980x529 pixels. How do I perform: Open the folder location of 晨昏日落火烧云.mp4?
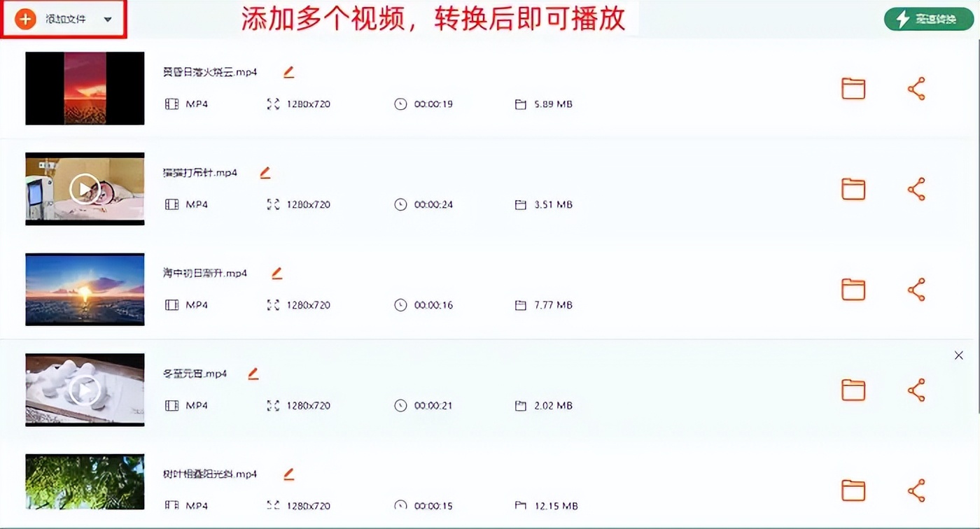(x=853, y=88)
